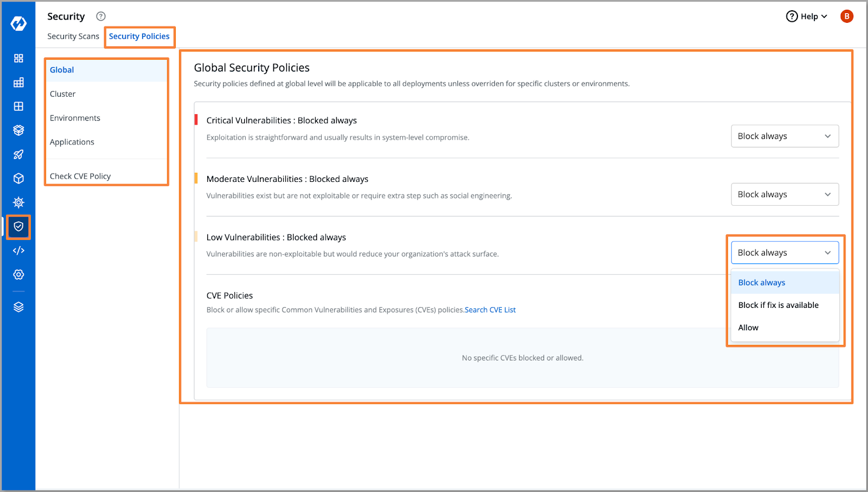Open the cube chart store icon
Image resolution: width=868 pixels, height=492 pixels.
(x=18, y=179)
